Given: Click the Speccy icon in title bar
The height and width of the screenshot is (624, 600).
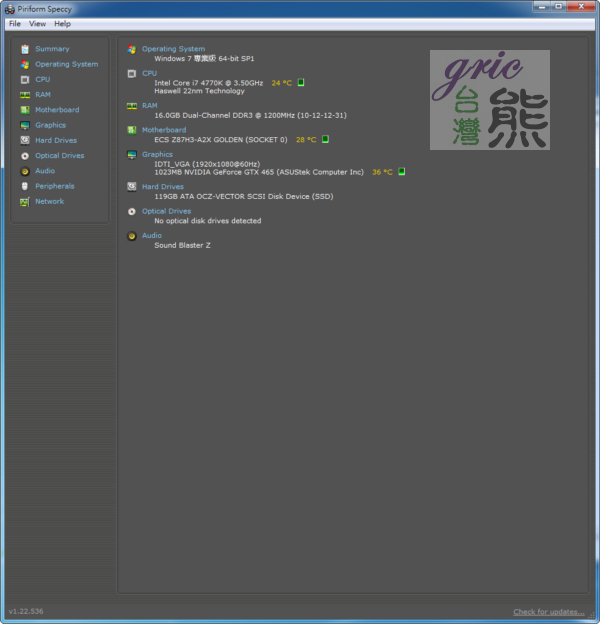Looking at the screenshot, I should click(10, 9).
